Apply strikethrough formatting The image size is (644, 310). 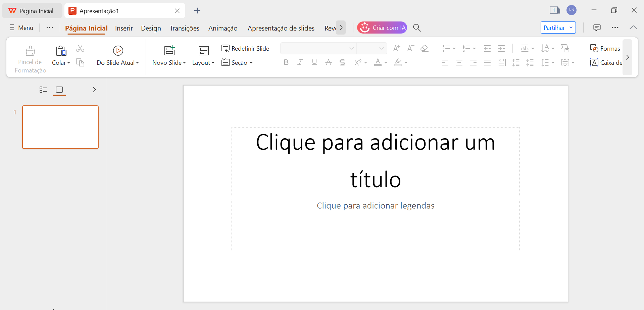(342, 62)
